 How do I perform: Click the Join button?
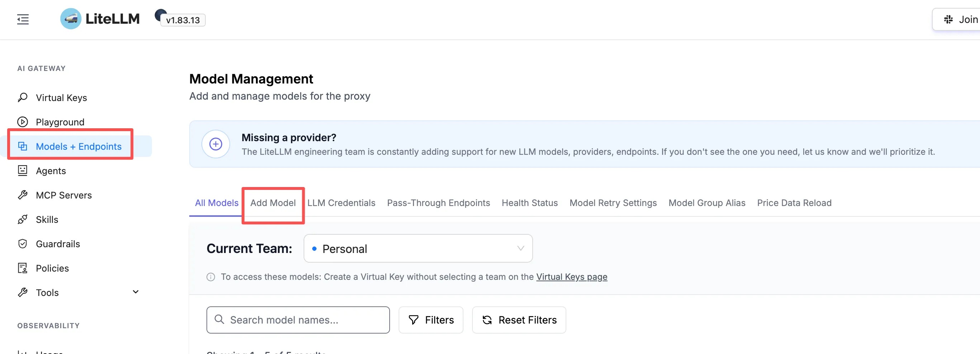[x=956, y=19]
